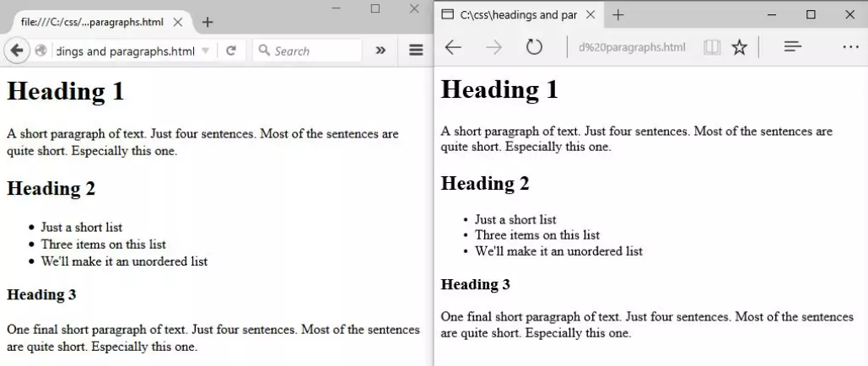Open a new tab in Edge
This screenshot has width=868, height=366.
(618, 15)
